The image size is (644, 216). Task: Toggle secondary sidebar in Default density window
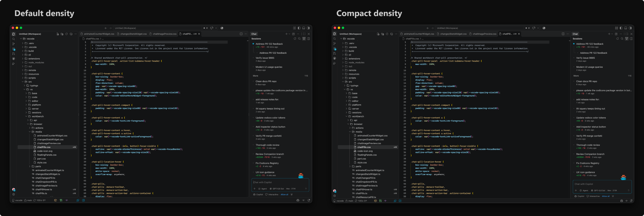(x=308, y=28)
